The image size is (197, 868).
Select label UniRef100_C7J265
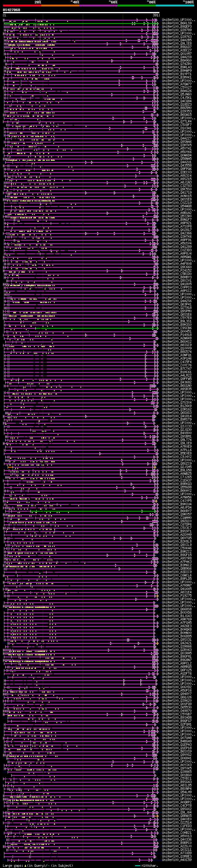click(x=177, y=477)
